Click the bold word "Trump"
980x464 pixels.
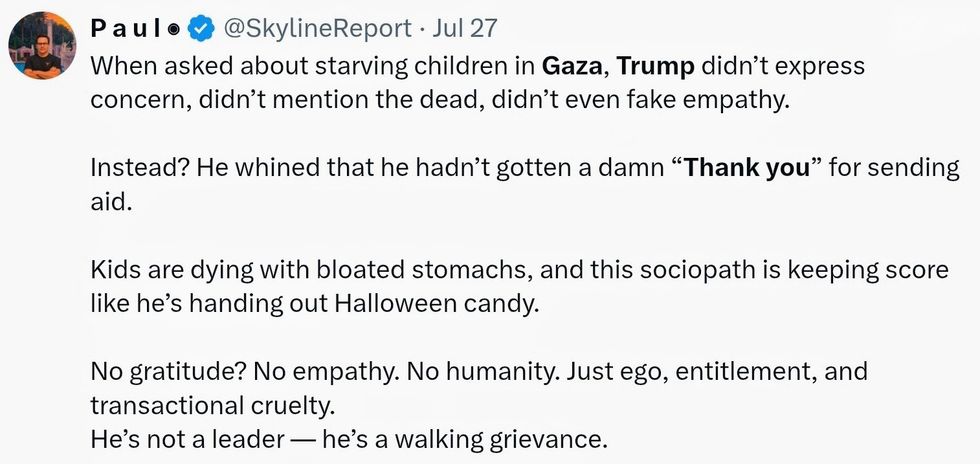point(655,67)
